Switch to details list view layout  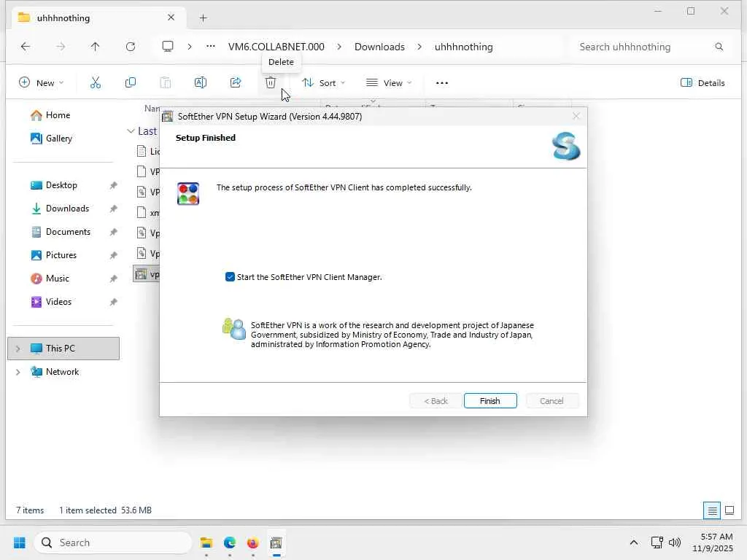712,510
